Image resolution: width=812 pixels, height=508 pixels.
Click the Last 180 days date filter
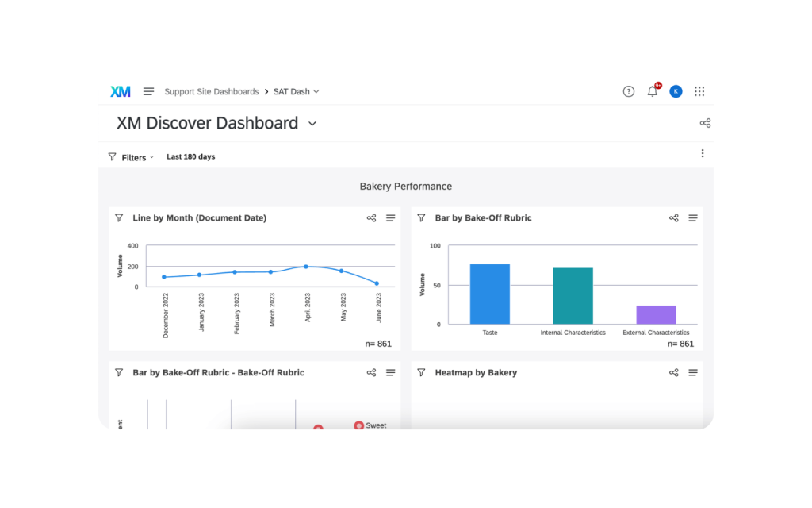190,157
